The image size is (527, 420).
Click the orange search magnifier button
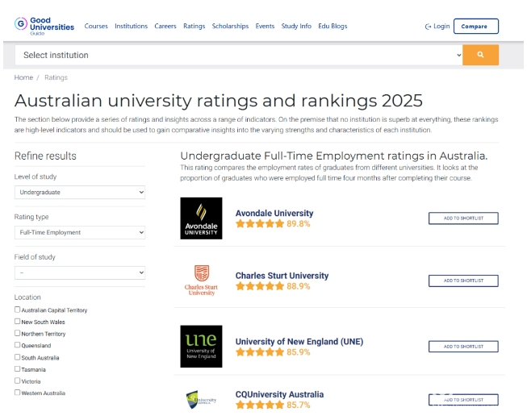[x=480, y=55]
